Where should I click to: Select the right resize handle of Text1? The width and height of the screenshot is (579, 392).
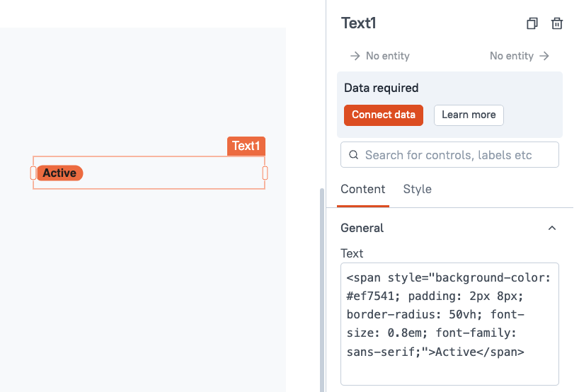point(265,173)
